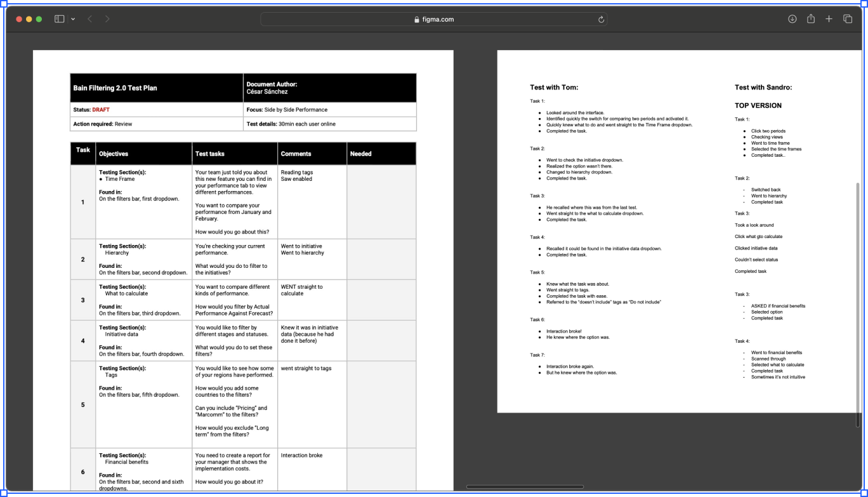Click the "TOP VERSION" heading
Image resolution: width=868 pixels, height=497 pixels.
758,105
